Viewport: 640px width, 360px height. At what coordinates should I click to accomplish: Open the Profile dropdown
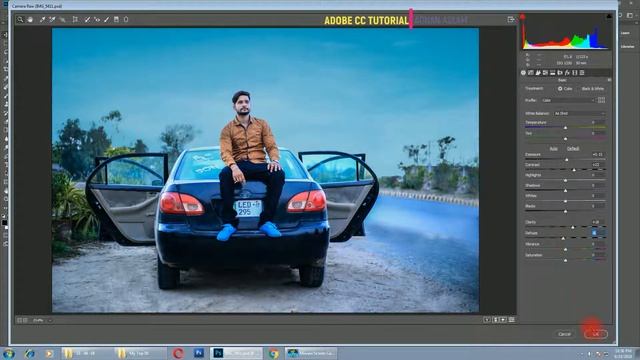(x=568, y=100)
